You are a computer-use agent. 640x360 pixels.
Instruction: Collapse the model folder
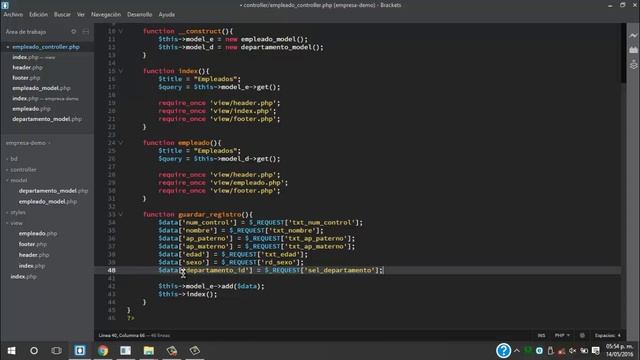point(18,180)
